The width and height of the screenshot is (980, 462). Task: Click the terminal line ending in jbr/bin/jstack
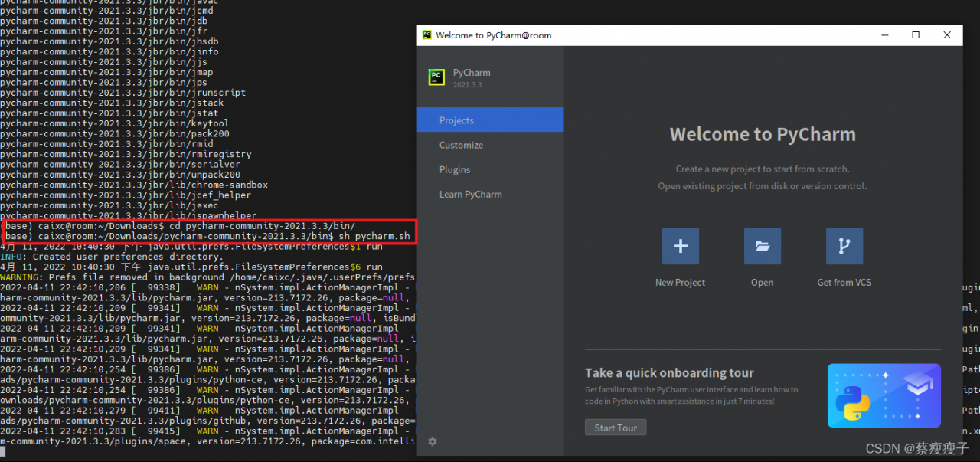coord(112,103)
